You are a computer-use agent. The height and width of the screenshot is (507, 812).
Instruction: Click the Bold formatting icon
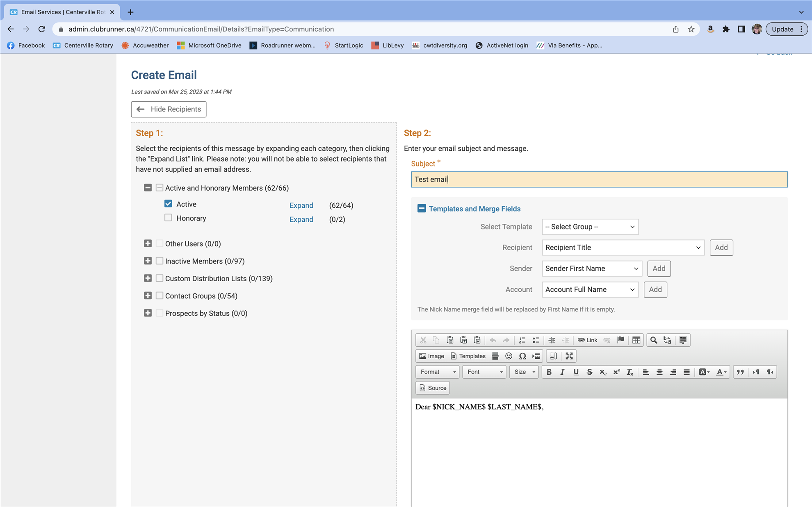[x=549, y=372]
